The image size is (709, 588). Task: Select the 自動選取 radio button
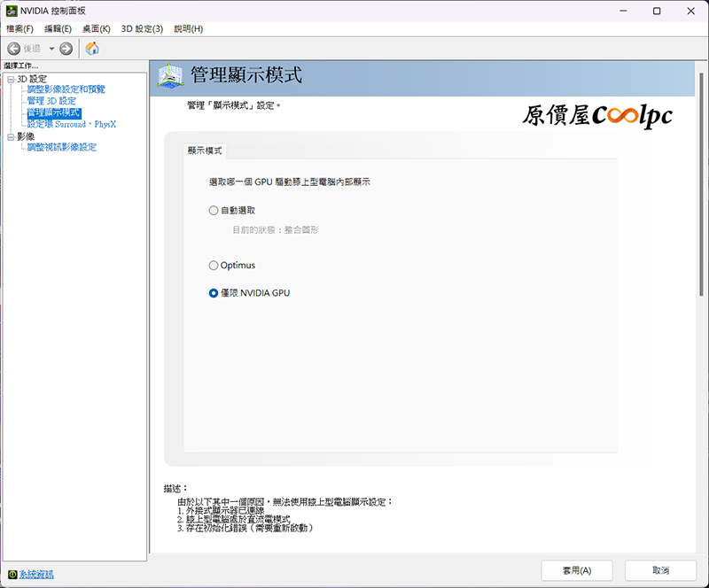(x=214, y=211)
